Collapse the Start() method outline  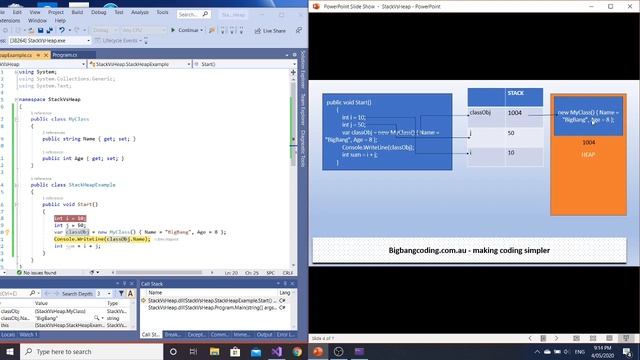(16, 204)
